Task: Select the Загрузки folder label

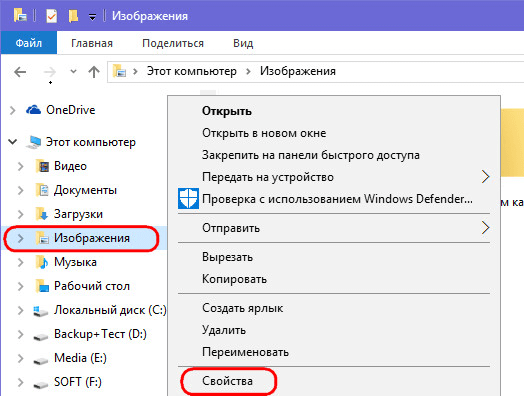Action: click(78, 214)
